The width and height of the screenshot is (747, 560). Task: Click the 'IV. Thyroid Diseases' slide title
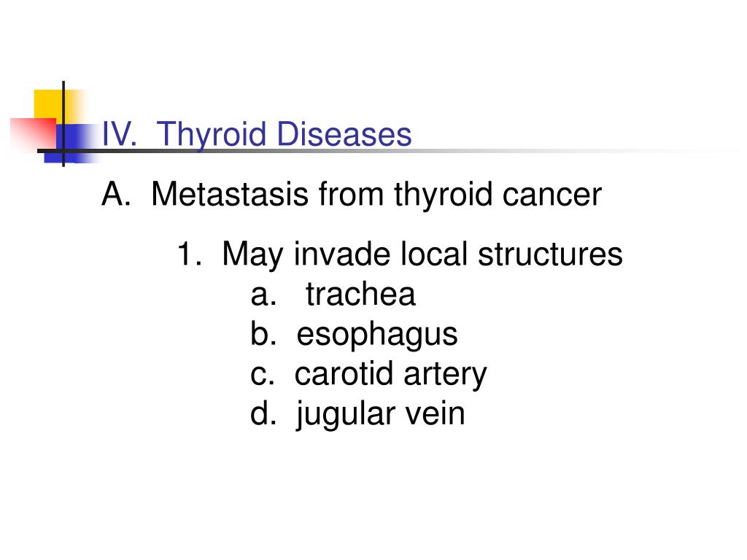(257, 135)
